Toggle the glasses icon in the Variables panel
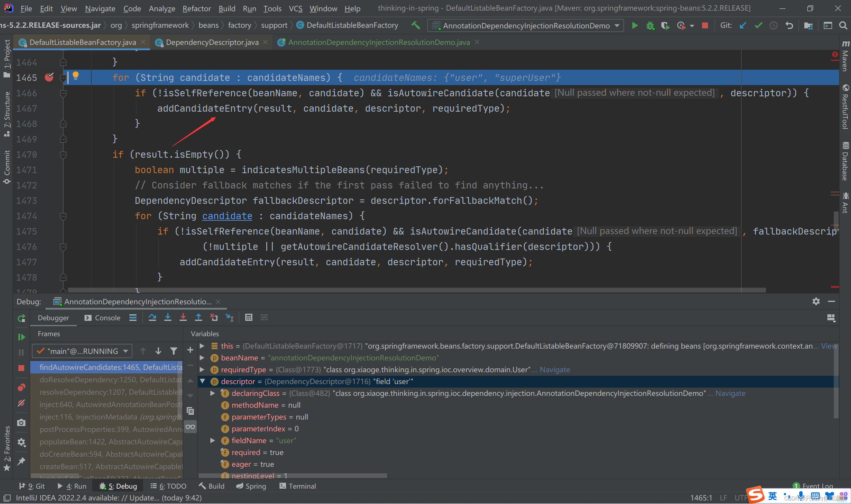851x504 pixels. tap(190, 427)
